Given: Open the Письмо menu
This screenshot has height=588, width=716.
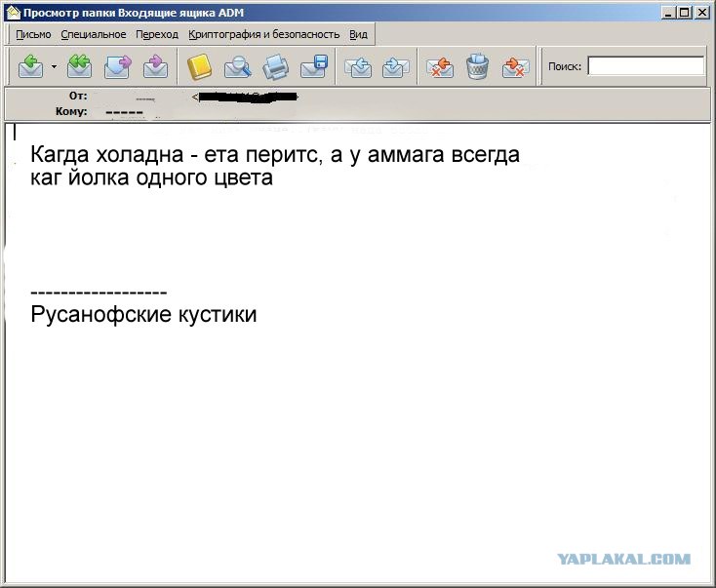Looking at the screenshot, I should [x=33, y=34].
